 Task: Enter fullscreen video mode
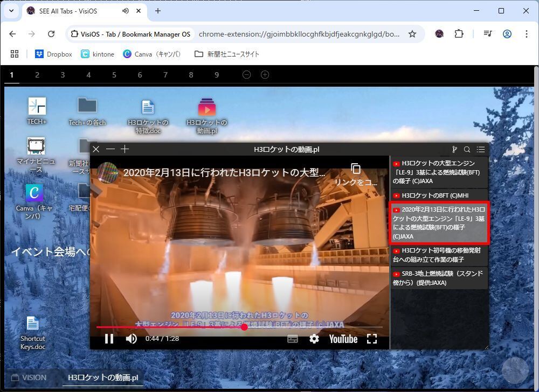coord(372,339)
